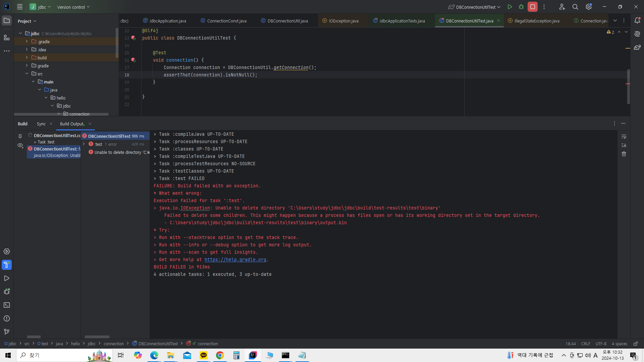644x362 pixels.
Task: Click the run gutter icon beside connection method
Action: pyautogui.click(x=133, y=60)
